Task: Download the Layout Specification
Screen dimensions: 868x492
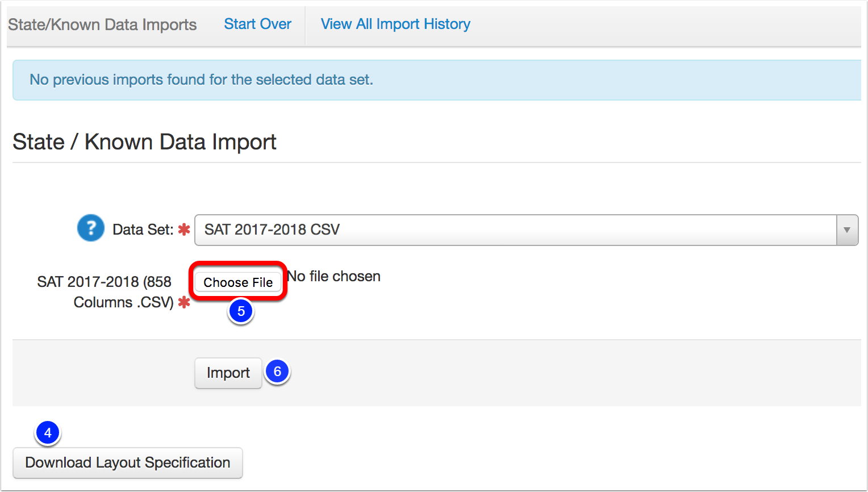Action: [x=128, y=462]
